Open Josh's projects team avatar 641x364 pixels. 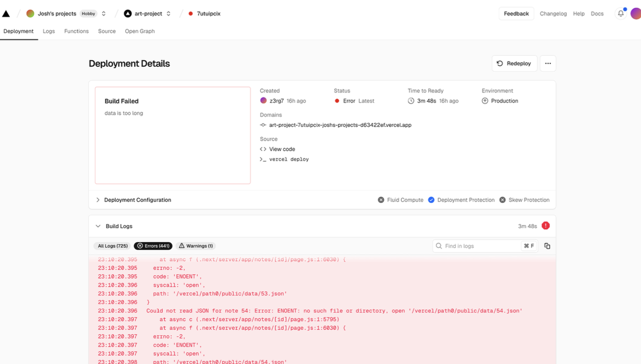click(31, 13)
